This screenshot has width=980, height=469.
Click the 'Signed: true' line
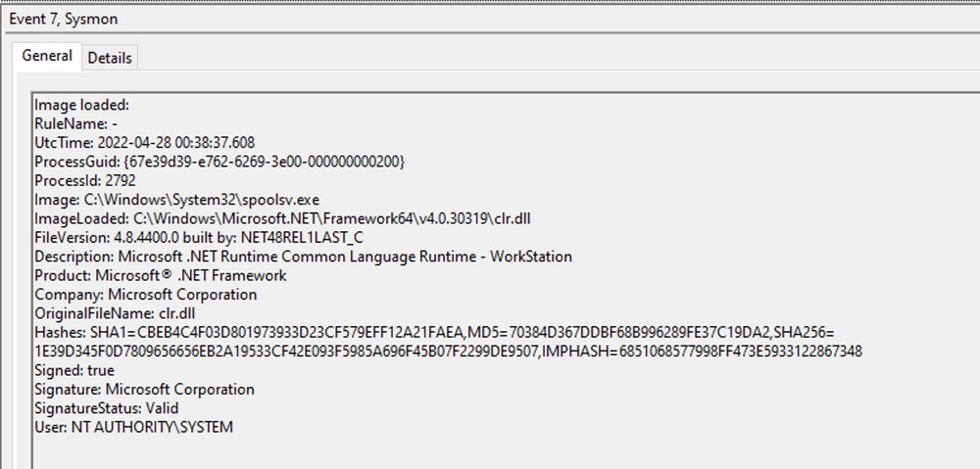[74, 370]
